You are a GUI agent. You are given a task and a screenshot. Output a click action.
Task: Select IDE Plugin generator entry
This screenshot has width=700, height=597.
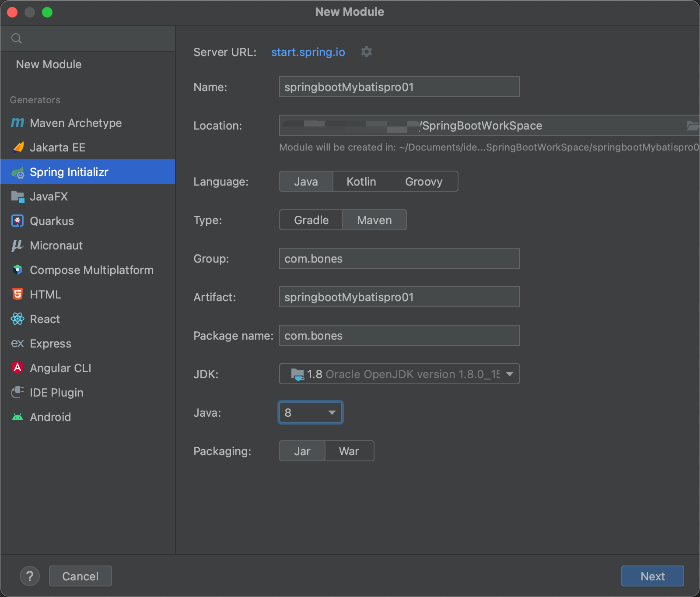click(87, 393)
